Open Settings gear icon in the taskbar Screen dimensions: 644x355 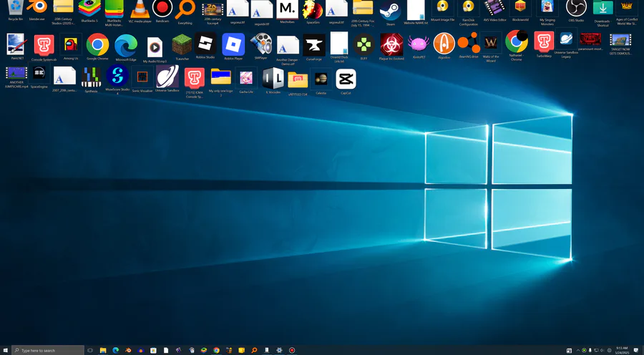[x=279, y=351]
